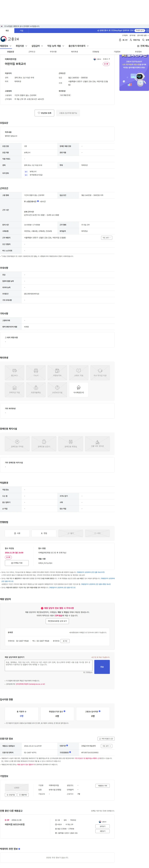Click the 거짓구인광고 신고 button
149x868 pixels.
click(106, 739)
